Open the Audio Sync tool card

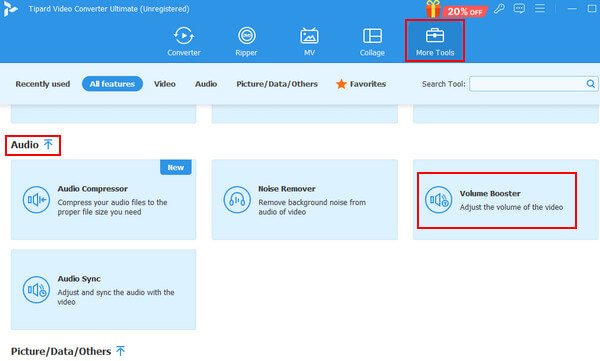[x=103, y=289]
